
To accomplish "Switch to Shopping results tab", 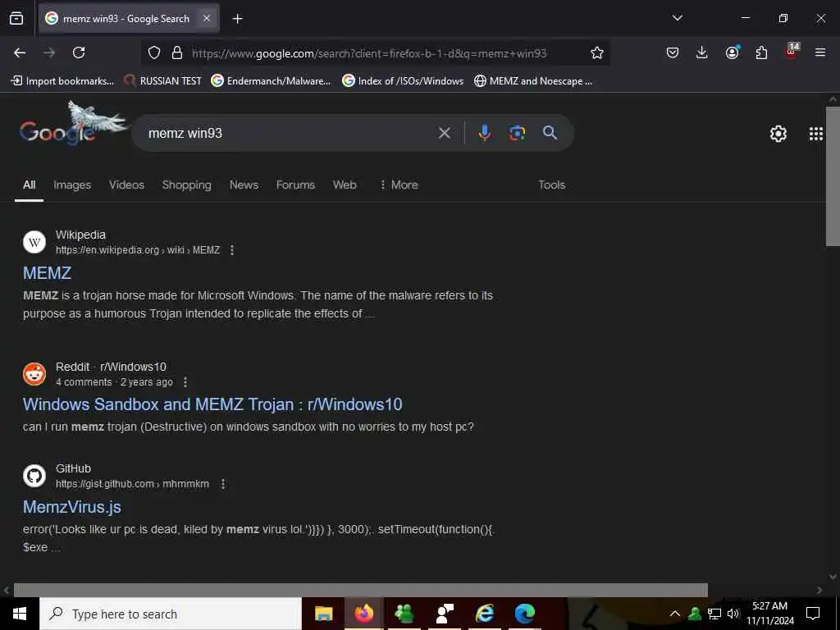I will point(186,185).
